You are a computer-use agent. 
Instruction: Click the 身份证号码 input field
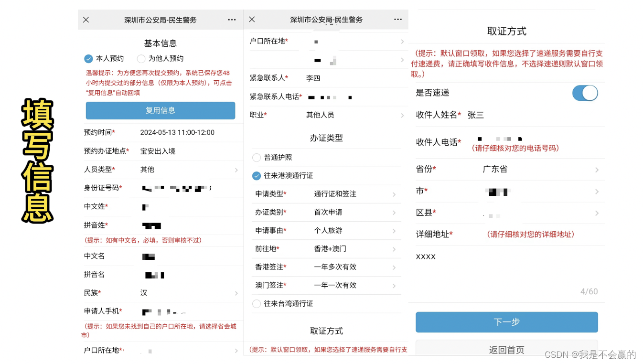(177, 188)
